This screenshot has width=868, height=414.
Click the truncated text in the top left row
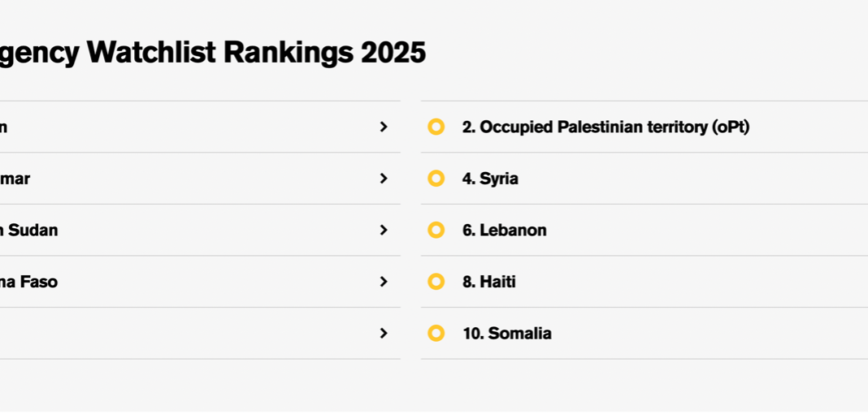(x=4, y=127)
